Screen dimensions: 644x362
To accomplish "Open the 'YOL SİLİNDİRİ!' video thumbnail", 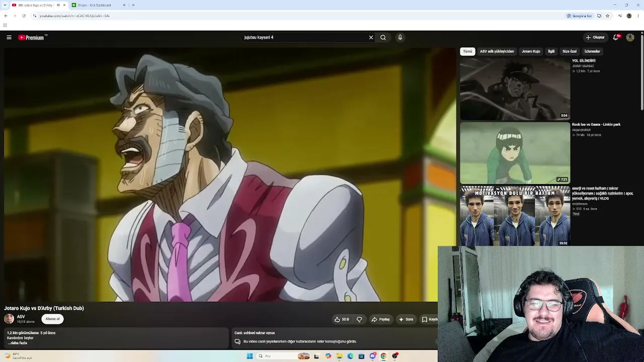I will [x=515, y=89].
